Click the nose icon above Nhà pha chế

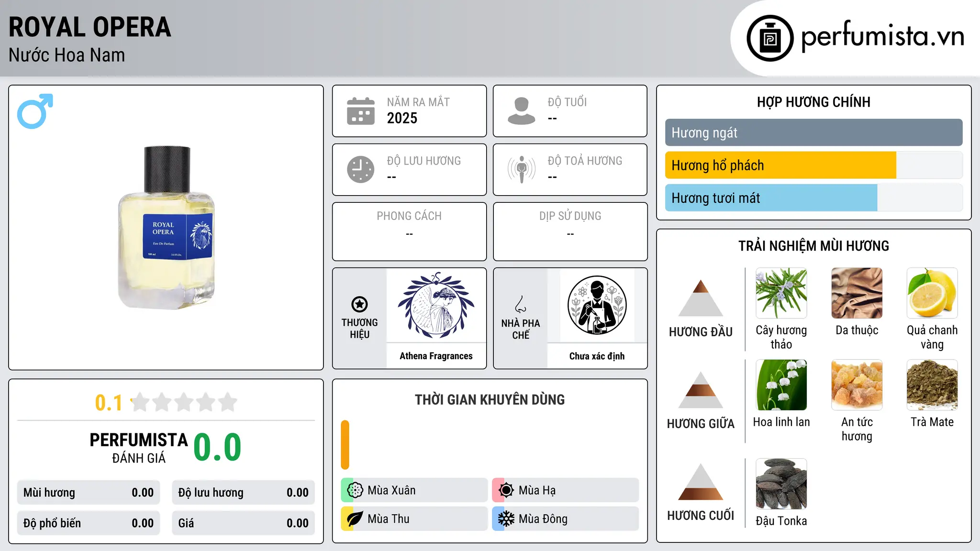pyautogui.click(x=521, y=304)
